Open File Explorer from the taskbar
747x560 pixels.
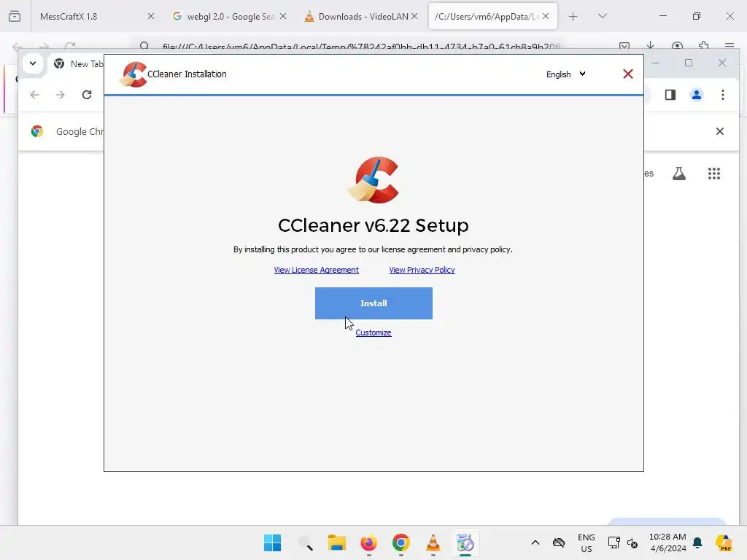pos(337,542)
